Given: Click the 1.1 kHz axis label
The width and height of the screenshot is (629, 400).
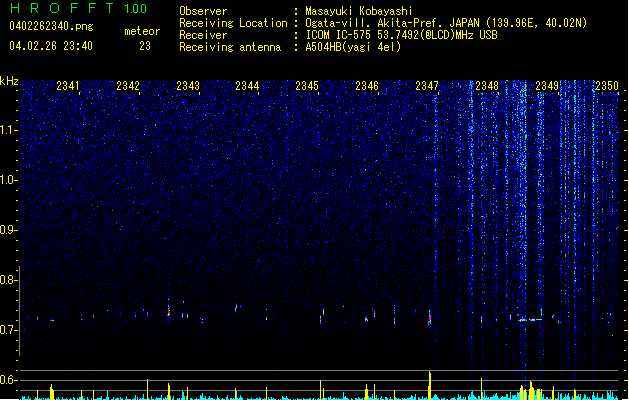Looking at the screenshot, I should [x=8, y=130].
